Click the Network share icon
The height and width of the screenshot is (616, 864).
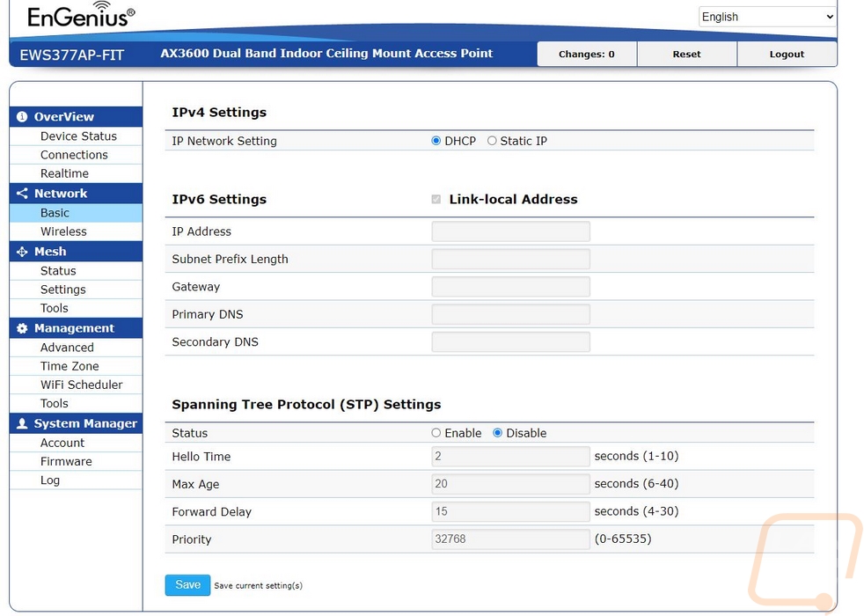22,194
